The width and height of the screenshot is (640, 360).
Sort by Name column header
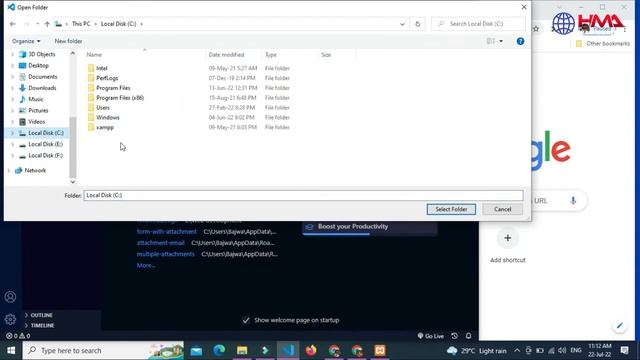click(x=94, y=55)
